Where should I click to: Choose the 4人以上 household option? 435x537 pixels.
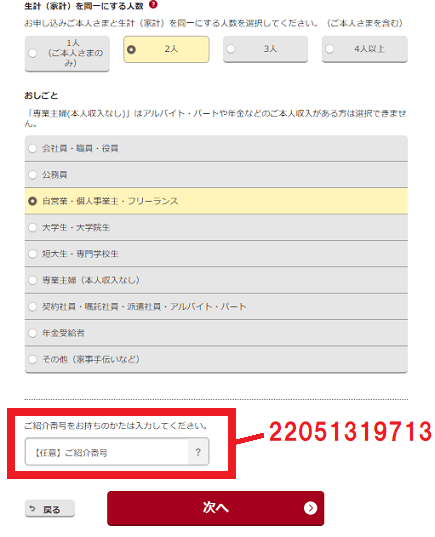pyautogui.click(x=365, y=49)
